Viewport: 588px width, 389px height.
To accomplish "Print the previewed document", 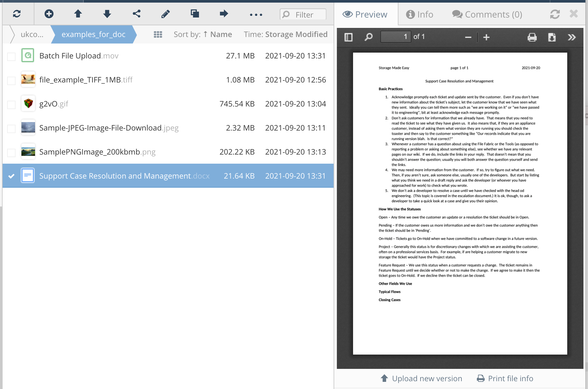I will [532, 37].
